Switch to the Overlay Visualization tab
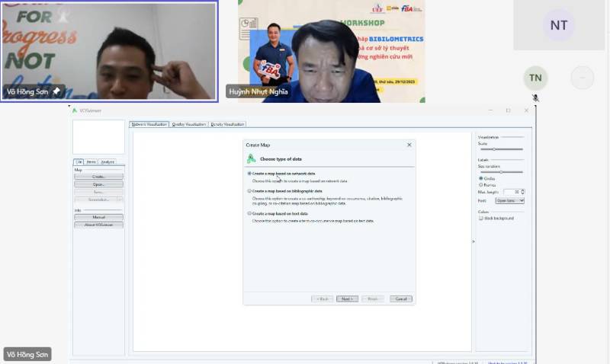This screenshot has width=610, height=364. [x=188, y=124]
